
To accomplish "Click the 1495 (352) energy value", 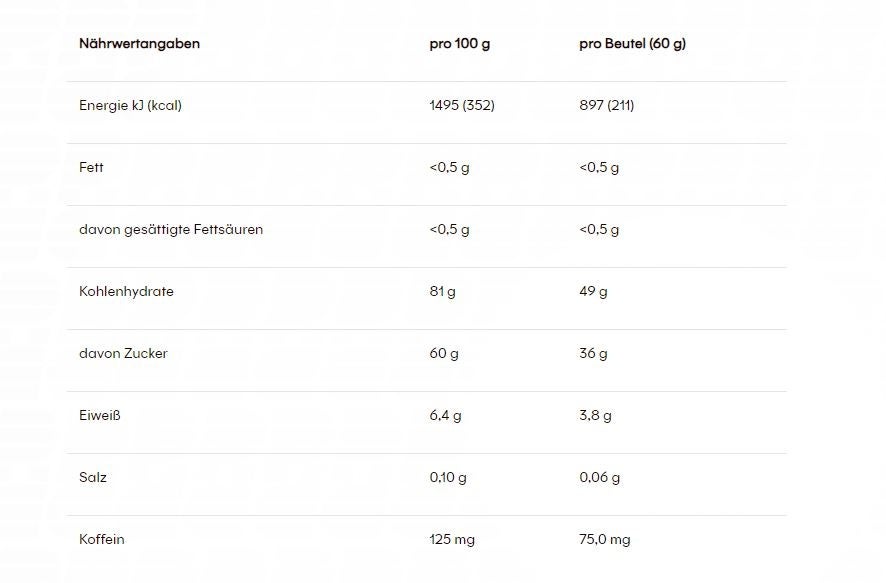I will [461, 106].
